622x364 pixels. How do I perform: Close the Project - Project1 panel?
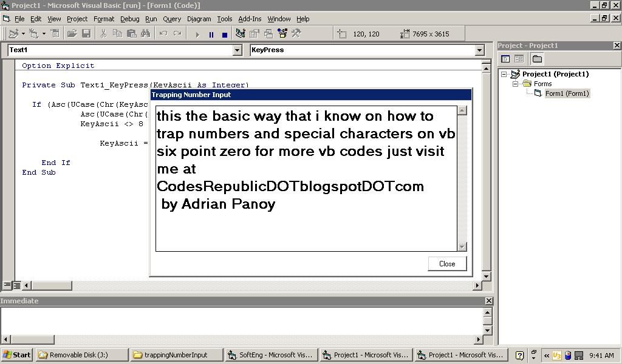[617, 45]
